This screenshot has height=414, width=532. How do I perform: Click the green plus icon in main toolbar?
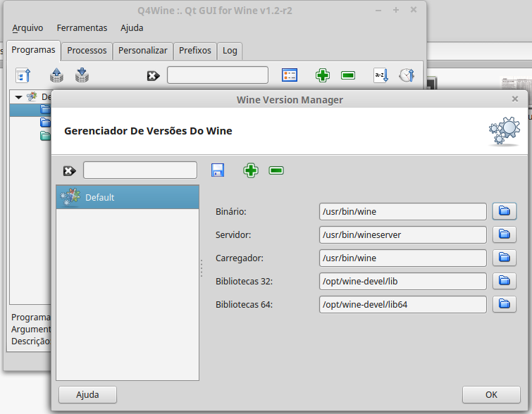click(322, 75)
